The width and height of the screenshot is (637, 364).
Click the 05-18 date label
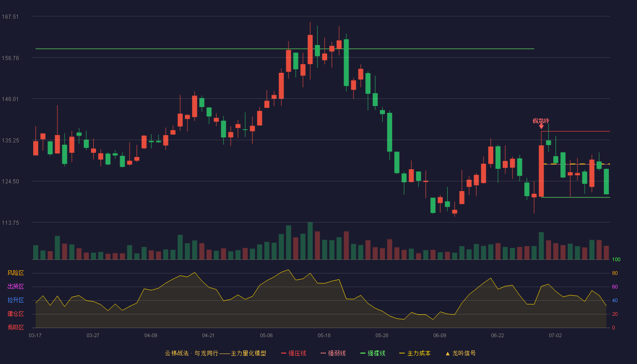(324, 335)
